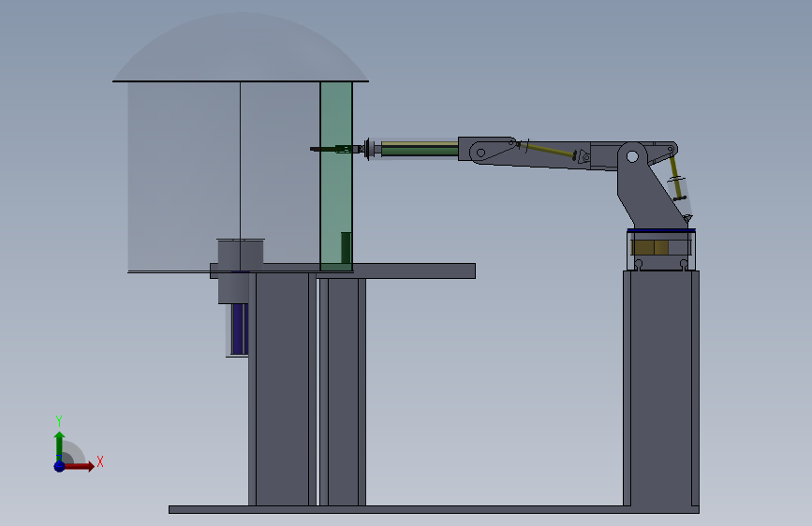Screen dimensions: 812x526
Task: Select the wide left support column under the table
Action: (x=282, y=389)
